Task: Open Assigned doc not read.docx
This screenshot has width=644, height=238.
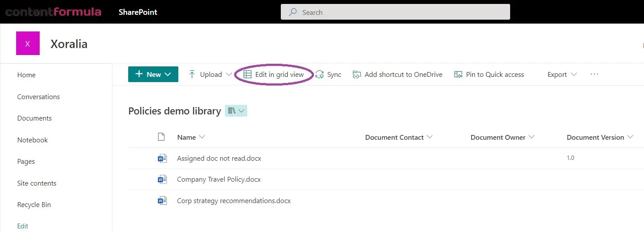Action: (x=219, y=159)
